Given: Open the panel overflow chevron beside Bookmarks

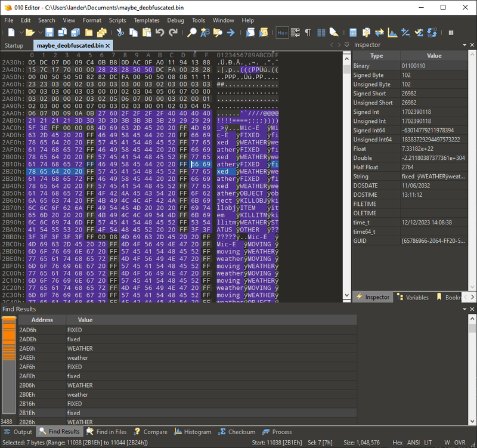Looking at the screenshot, I should pos(472,297).
